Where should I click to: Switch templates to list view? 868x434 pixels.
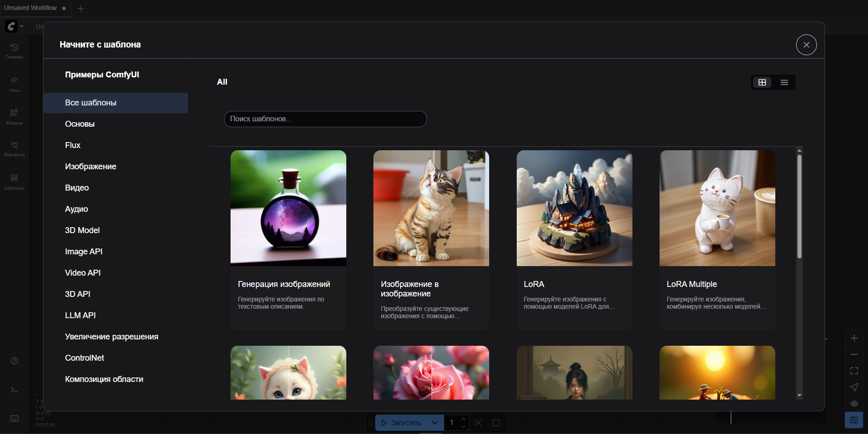784,82
